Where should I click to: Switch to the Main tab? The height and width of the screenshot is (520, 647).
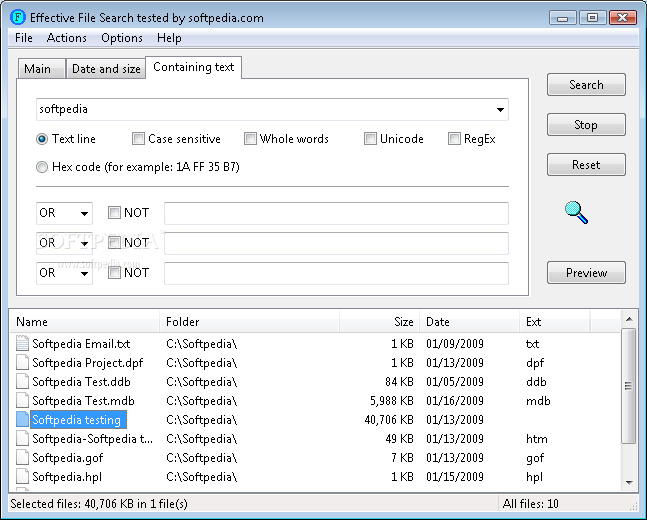(x=41, y=69)
